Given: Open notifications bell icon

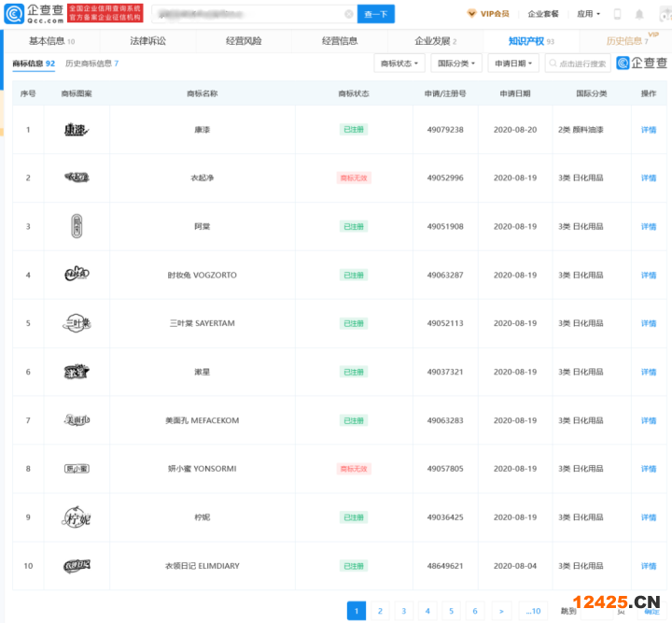Looking at the screenshot, I should (639, 14).
